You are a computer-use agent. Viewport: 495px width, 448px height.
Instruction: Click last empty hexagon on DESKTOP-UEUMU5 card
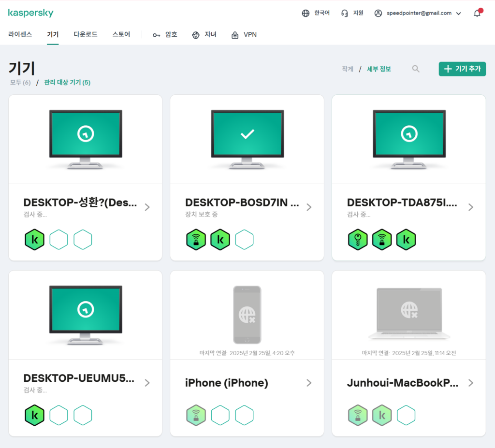point(83,415)
